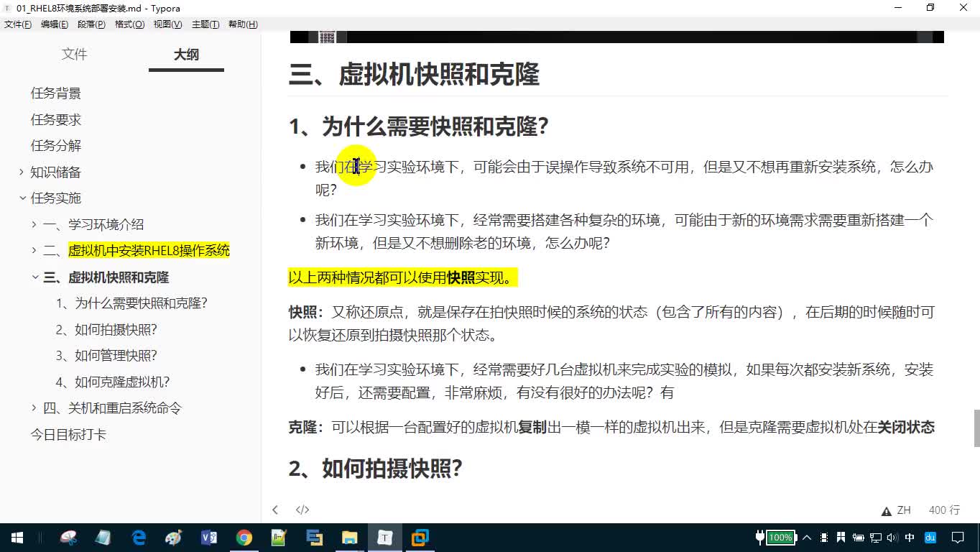Open the 视图(V) menu
This screenshot has width=980, height=552.
click(167, 24)
